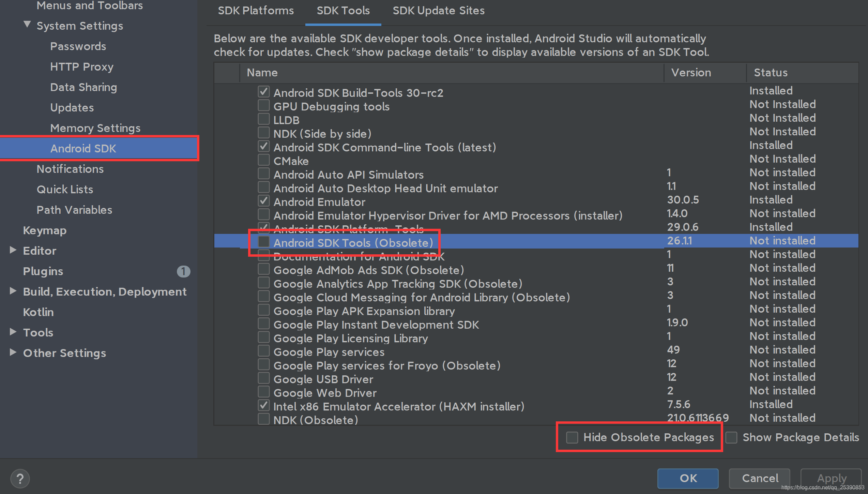The width and height of the screenshot is (868, 494).
Task: Click HAXM installer version 7.5.6
Action: click(x=679, y=404)
